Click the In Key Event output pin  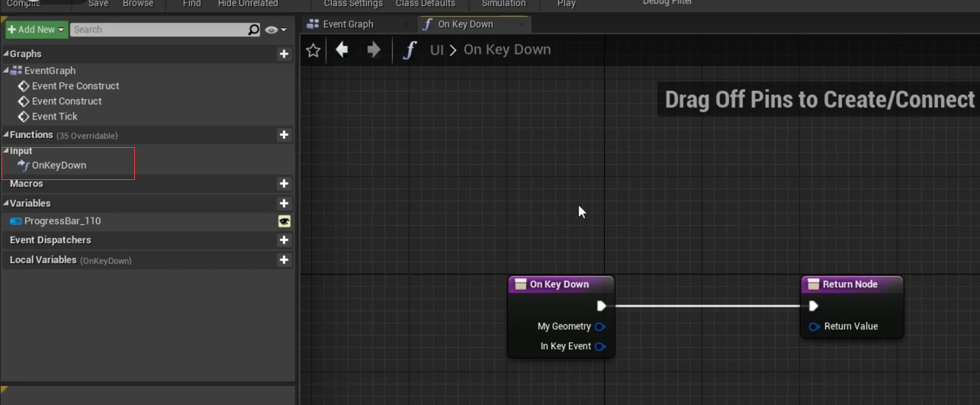point(600,346)
